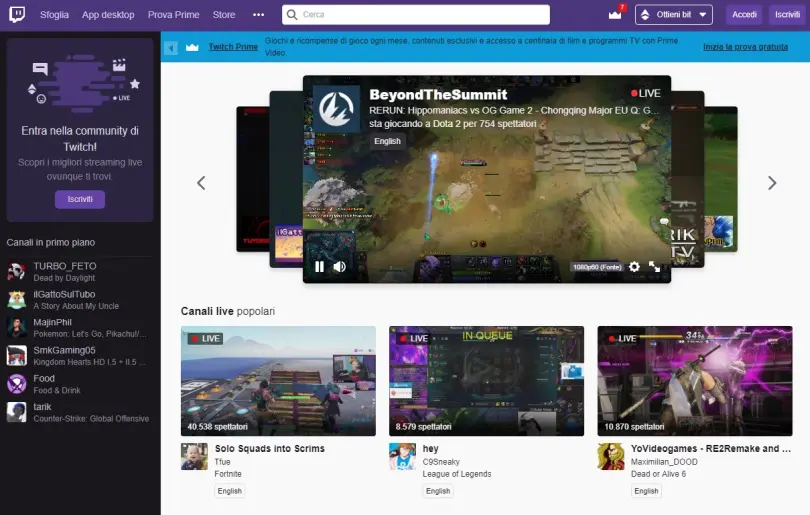Open YoVideogames - RE2Remake stream title
The image size is (810, 515).
click(x=711, y=448)
